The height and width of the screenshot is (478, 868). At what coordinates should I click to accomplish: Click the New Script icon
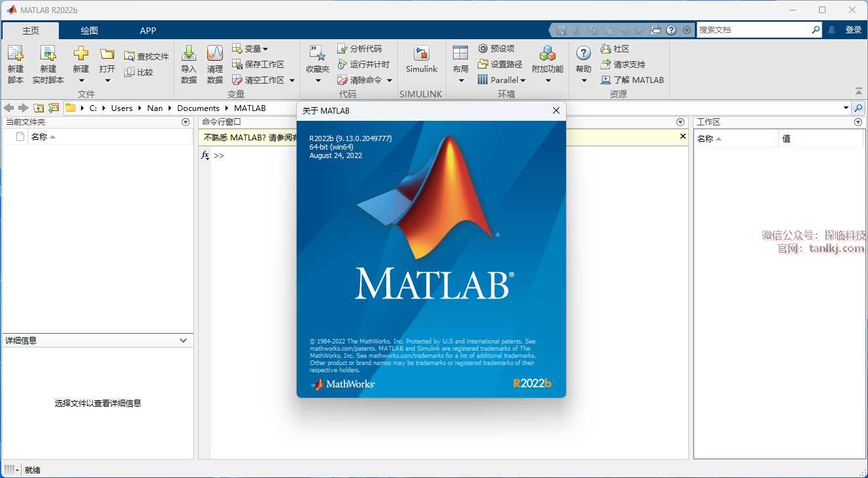pos(15,54)
